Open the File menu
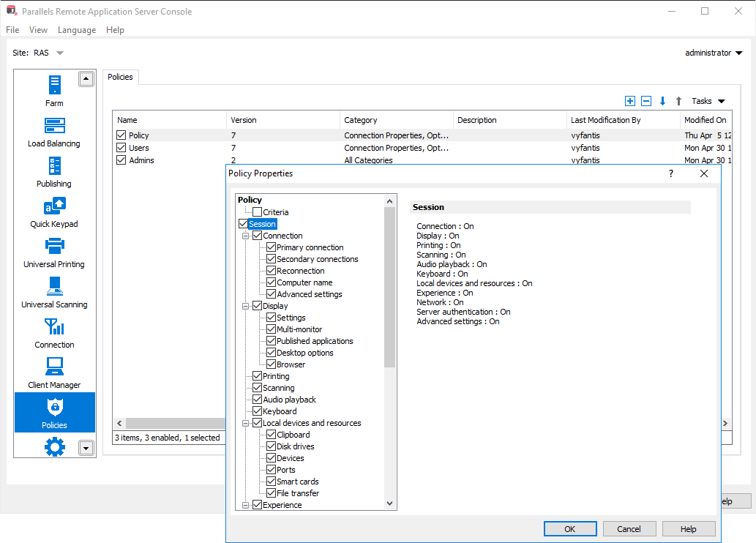 click(12, 30)
